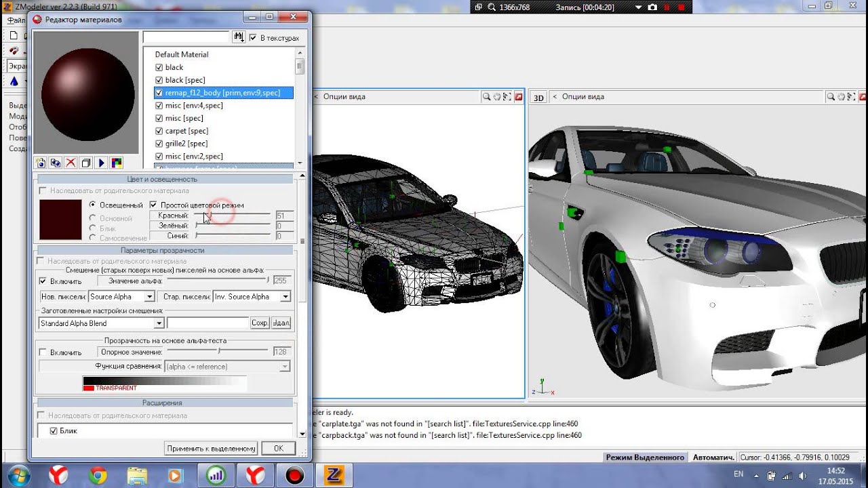The image size is (868, 488).
Task: Click the window icon on the recording bar
Action: click(x=478, y=7)
